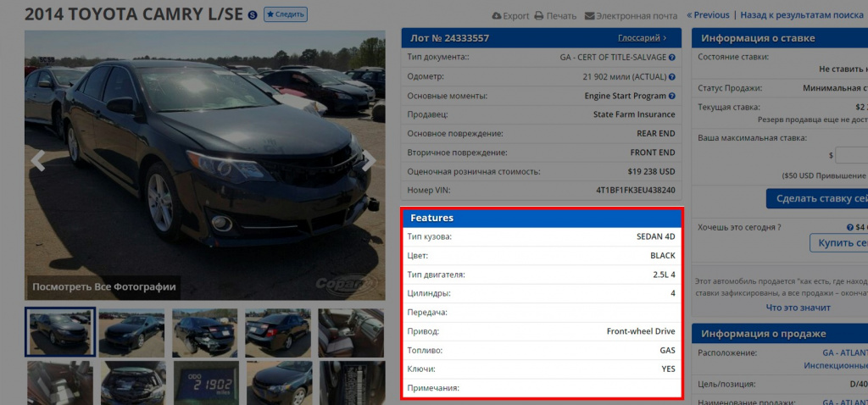The width and height of the screenshot is (868, 405).
Task: Open help icon next to odometer ACTUAL value
Action: pyautogui.click(x=671, y=76)
